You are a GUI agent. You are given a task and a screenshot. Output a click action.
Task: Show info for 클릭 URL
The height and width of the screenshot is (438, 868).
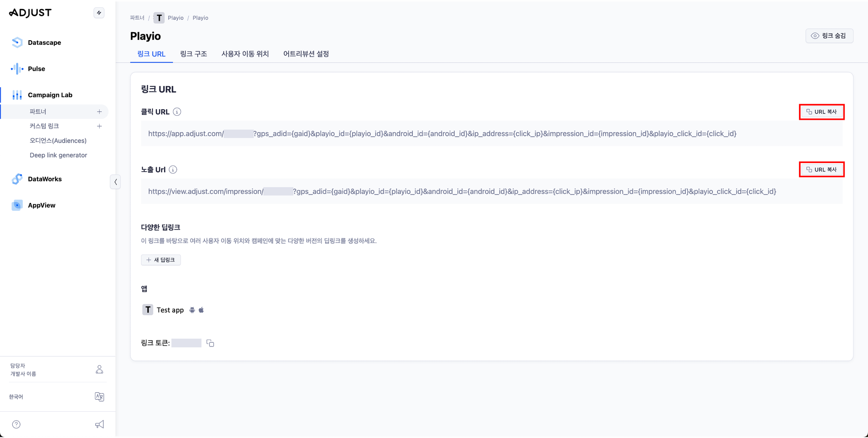click(177, 112)
